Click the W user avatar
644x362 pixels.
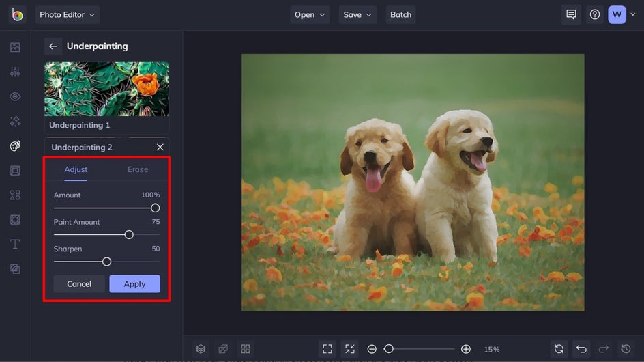coord(617,14)
